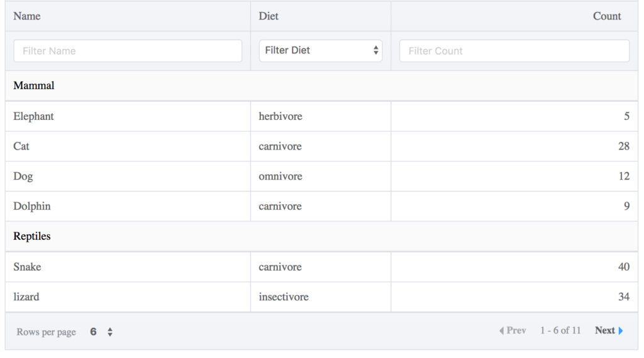Click the Filter Count input field
The width and height of the screenshot is (644, 358).
[514, 51]
